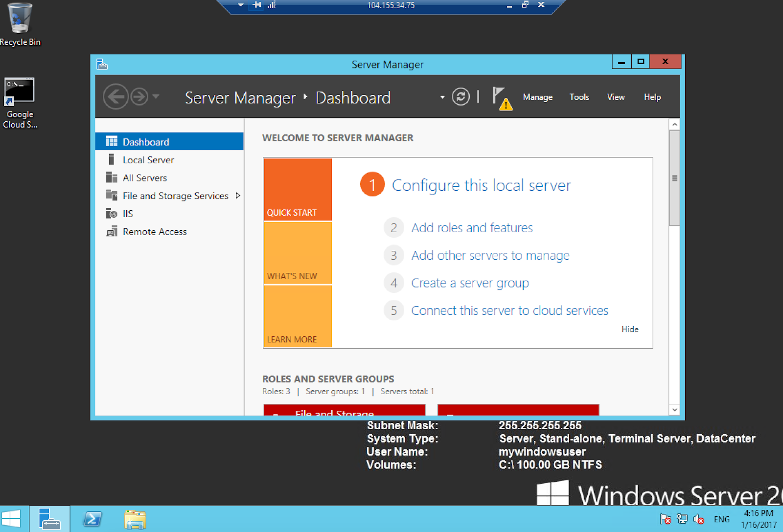Image resolution: width=783 pixels, height=532 pixels.
Task: Launch PowerShell from the taskbar
Action: [92, 519]
